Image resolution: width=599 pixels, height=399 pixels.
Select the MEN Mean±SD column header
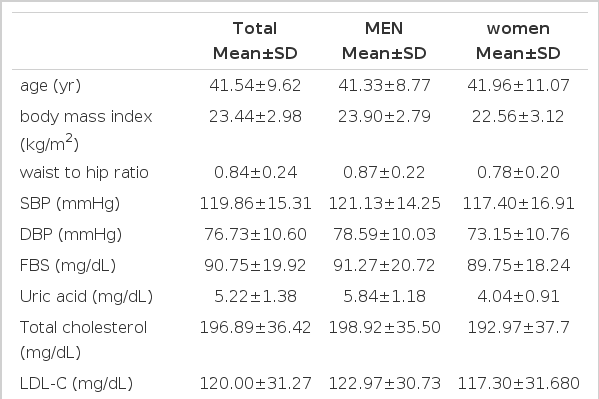point(384,41)
